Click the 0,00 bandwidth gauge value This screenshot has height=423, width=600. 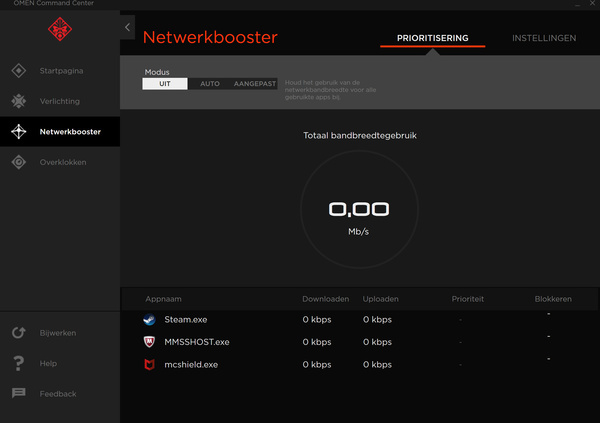tap(359, 209)
